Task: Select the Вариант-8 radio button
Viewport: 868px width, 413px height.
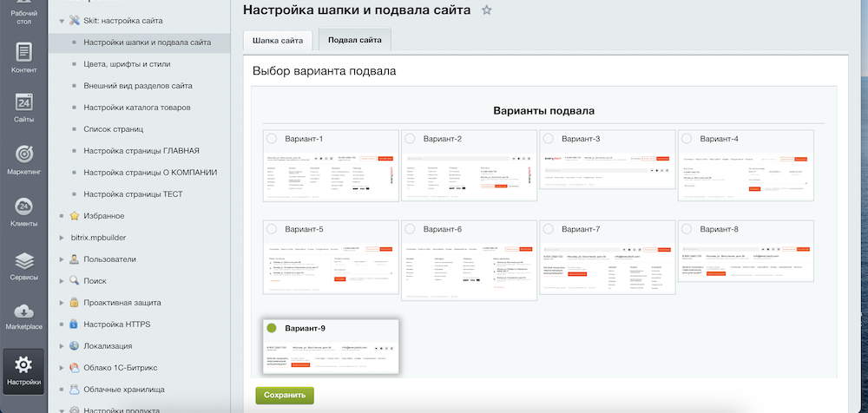Action: point(687,229)
